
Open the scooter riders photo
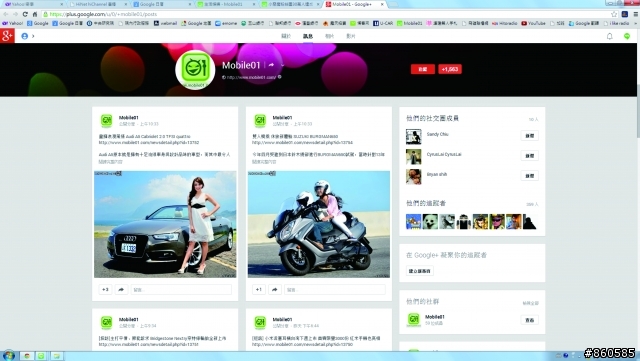pos(319,224)
